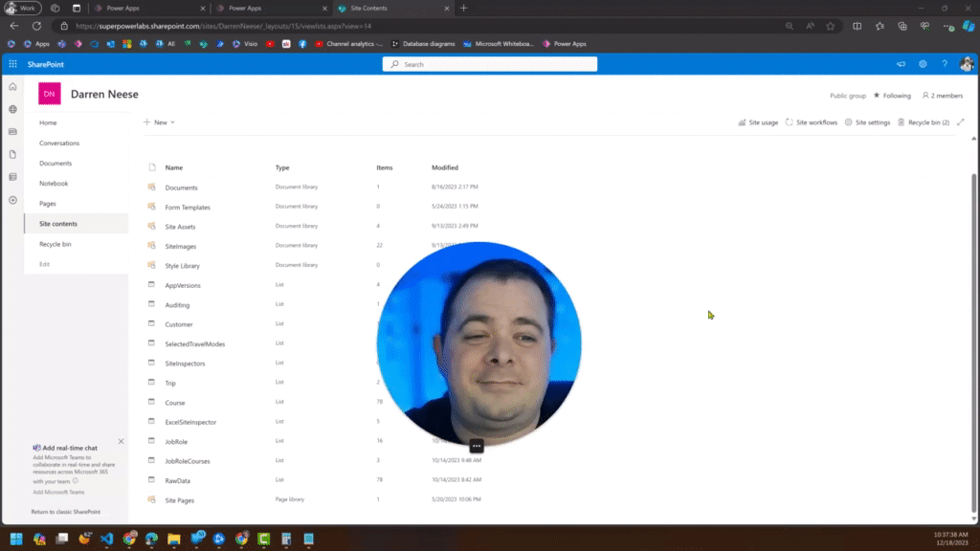This screenshot has height=551, width=980.
Task: Open Database diagrams bookmark
Action: point(423,44)
